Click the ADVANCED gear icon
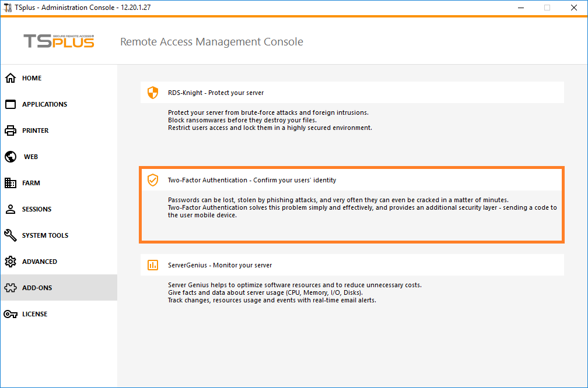This screenshot has width=588, height=388. pos(10,261)
